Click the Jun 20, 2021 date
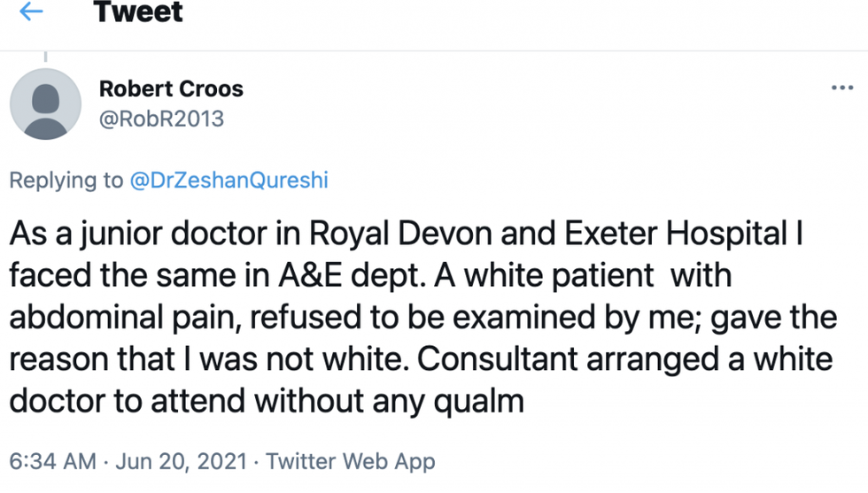Viewport: 868px width, 493px height. coord(186,461)
